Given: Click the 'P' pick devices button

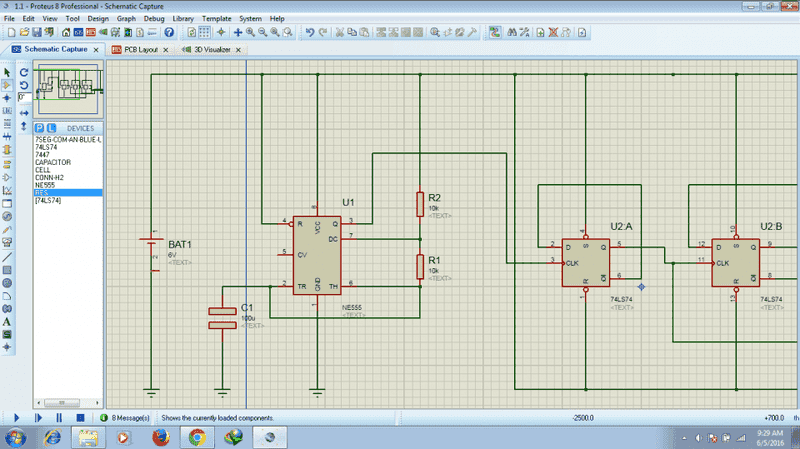Looking at the screenshot, I should point(39,129).
